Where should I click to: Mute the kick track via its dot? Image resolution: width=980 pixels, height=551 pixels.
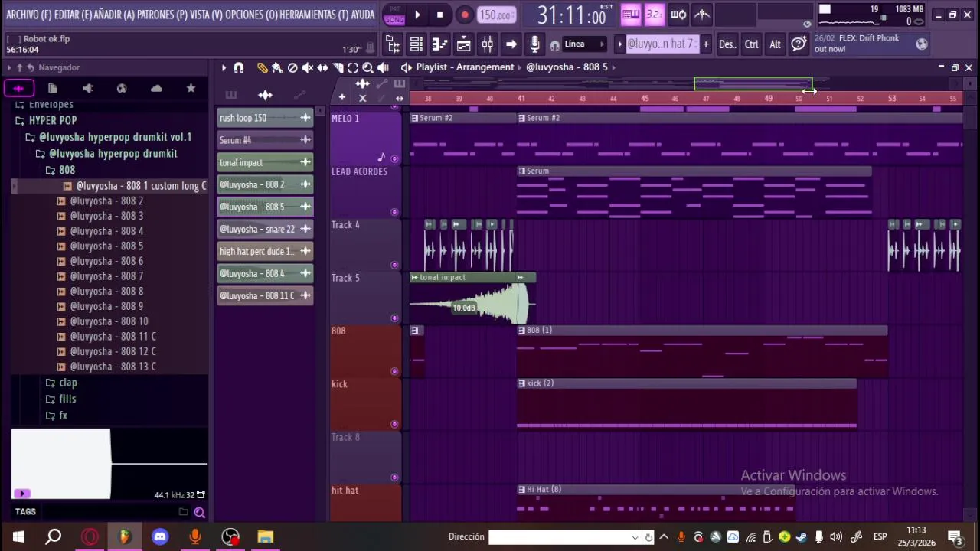[x=395, y=424]
